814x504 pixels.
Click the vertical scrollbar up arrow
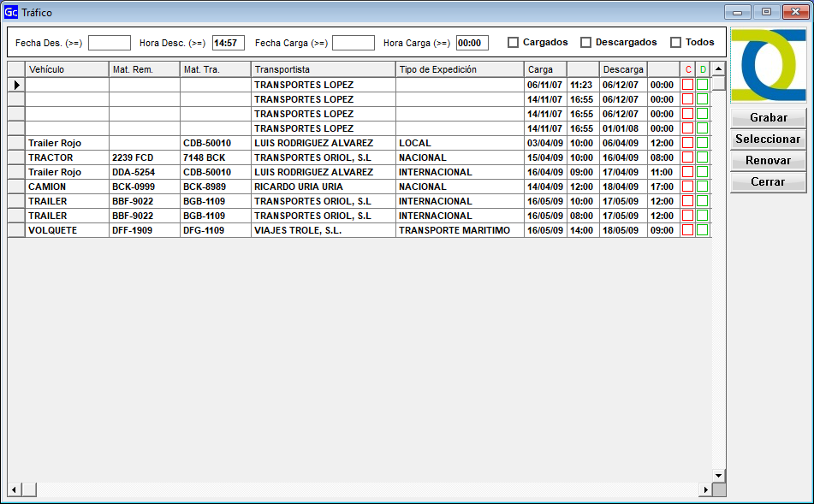718,68
